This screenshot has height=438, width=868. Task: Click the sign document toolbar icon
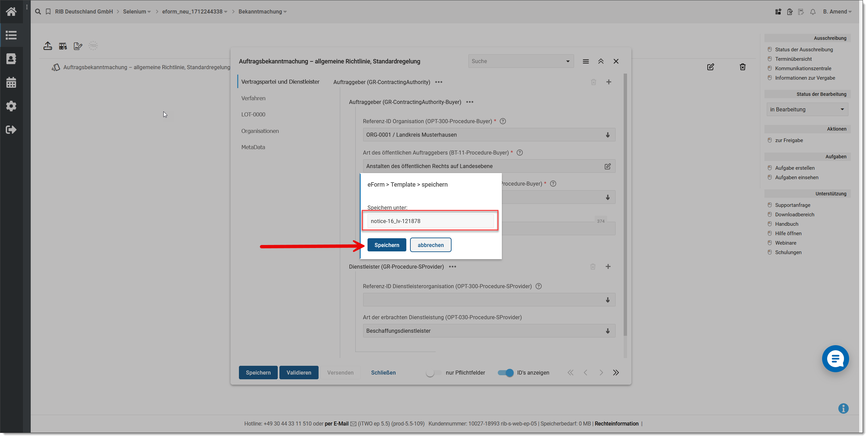tap(78, 46)
